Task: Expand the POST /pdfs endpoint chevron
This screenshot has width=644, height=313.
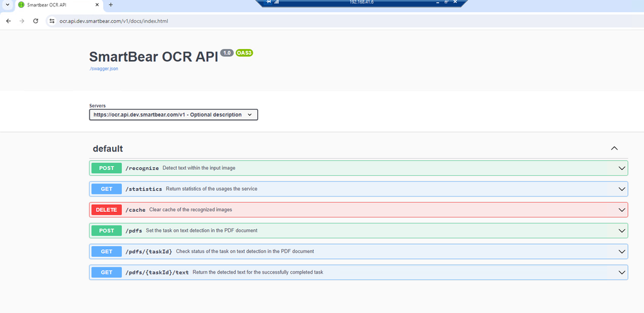Action: tap(621, 231)
